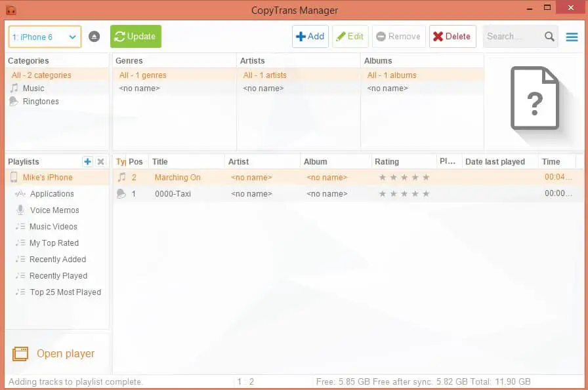Click the Edit button
Viewport: 588px width, 390px height.
tap(350, 36)
